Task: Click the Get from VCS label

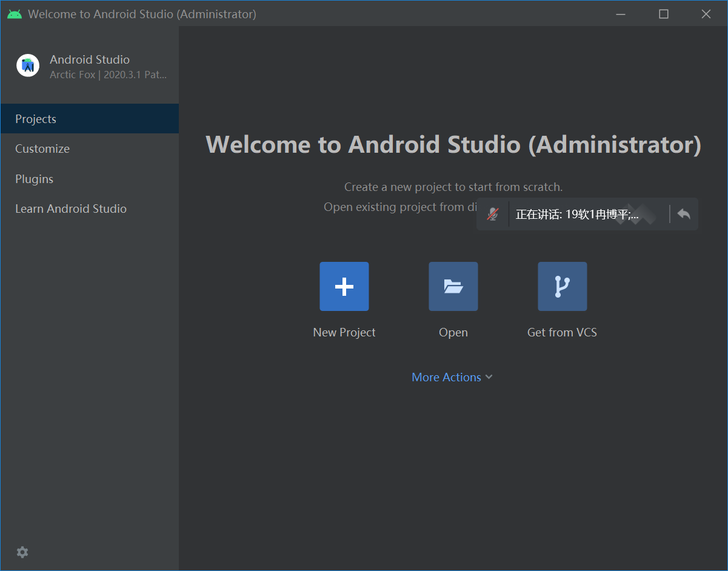Action: (563, 332)
